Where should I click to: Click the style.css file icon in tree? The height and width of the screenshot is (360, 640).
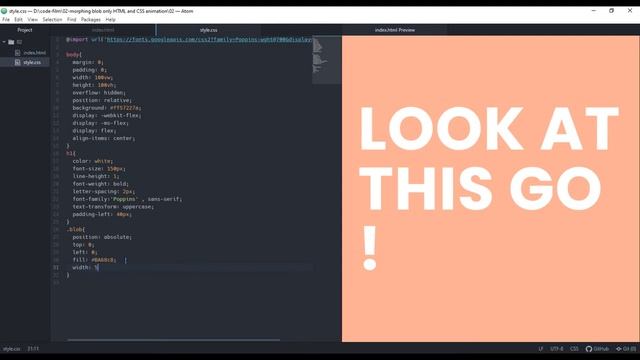click(18, 62)
